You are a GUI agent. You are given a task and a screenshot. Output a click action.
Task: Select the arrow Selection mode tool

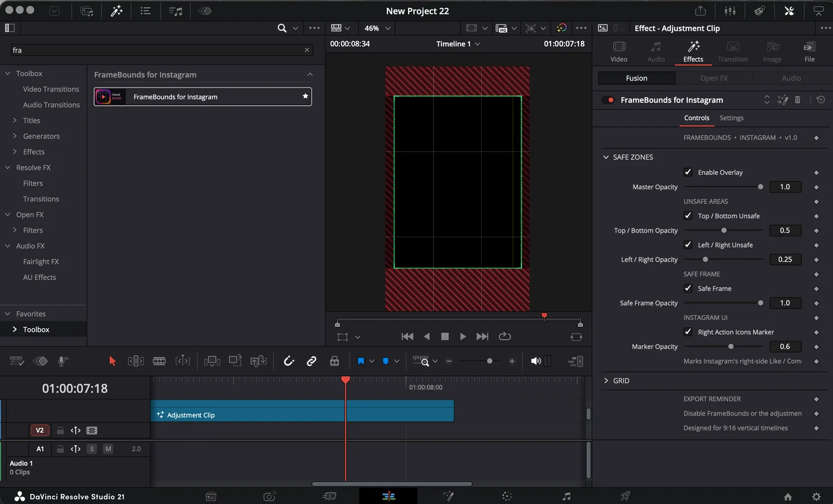click(112, 361)
